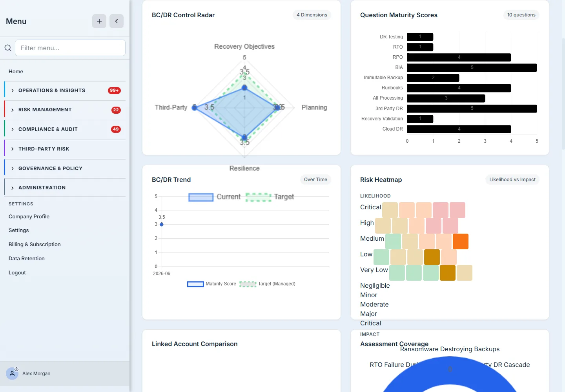Click the Cloud DR score bar

point(459,129)
